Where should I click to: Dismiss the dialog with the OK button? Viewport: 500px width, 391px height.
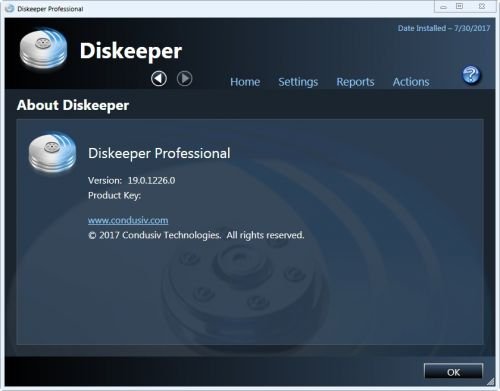click(x=453, y=372)
